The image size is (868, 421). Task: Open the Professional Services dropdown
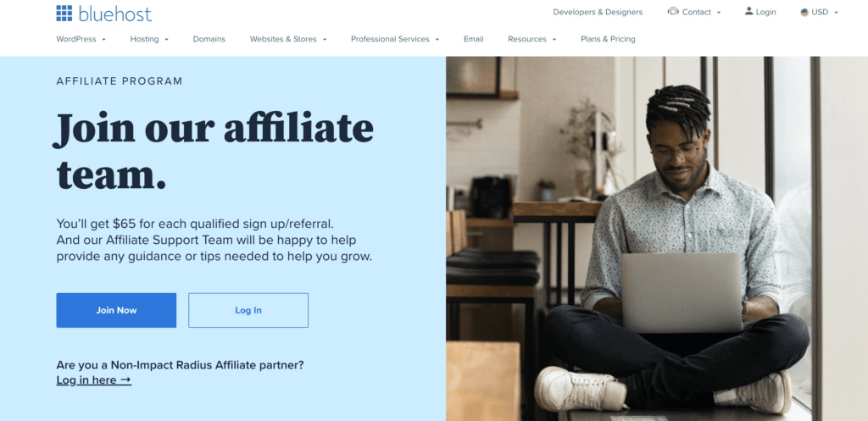[395, 39]
